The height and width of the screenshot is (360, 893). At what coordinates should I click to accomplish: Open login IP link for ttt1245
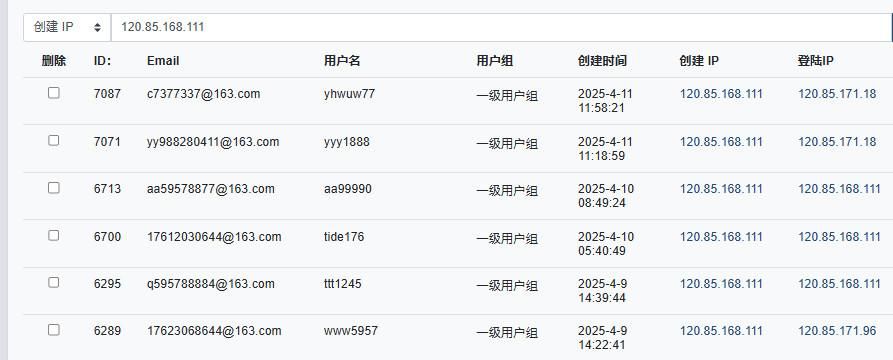pyautogui.click(x=839, y=284)
